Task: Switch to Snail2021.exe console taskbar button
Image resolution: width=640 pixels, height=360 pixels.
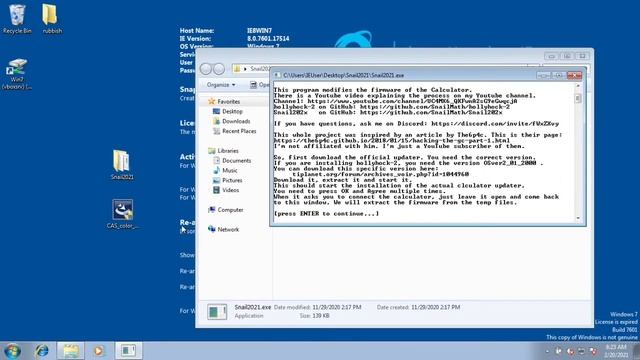Action: (x=129, y=351)
